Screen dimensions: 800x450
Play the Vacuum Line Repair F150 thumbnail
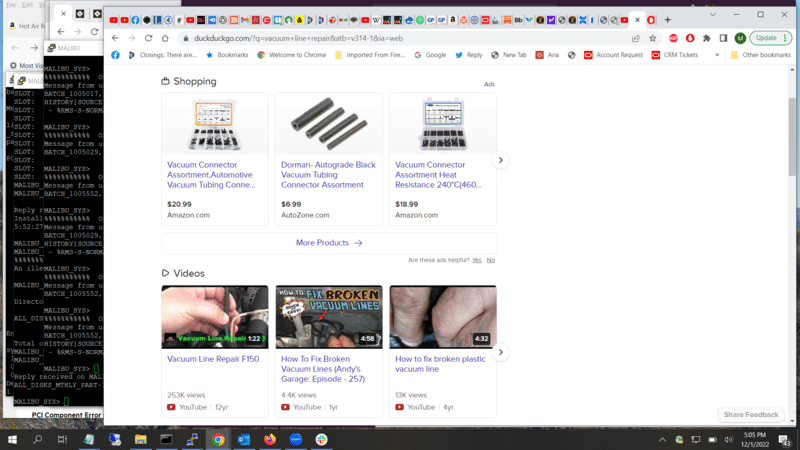pyautogui.click(x=215, y=317)
